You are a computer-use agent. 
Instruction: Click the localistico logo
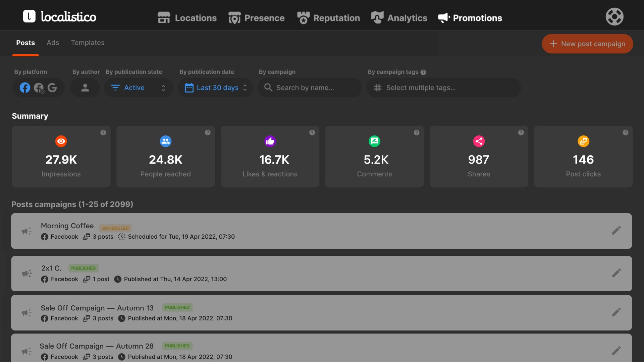tap(60, 17)
